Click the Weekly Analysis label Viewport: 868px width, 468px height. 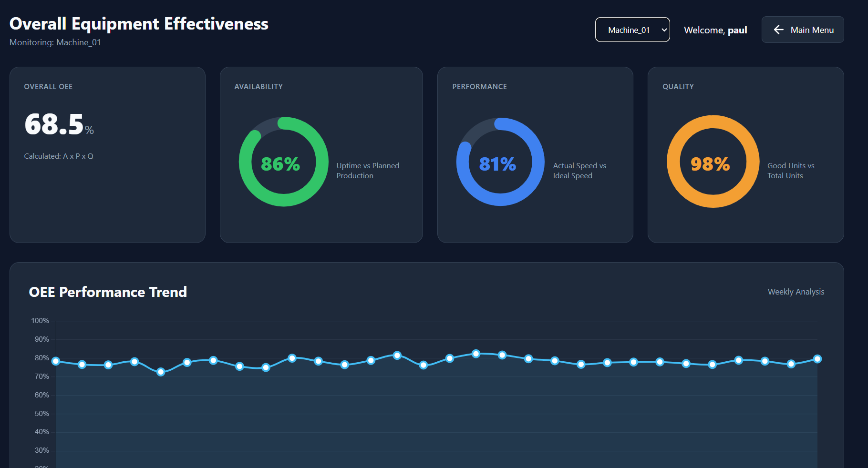click(x=796, y=292)
